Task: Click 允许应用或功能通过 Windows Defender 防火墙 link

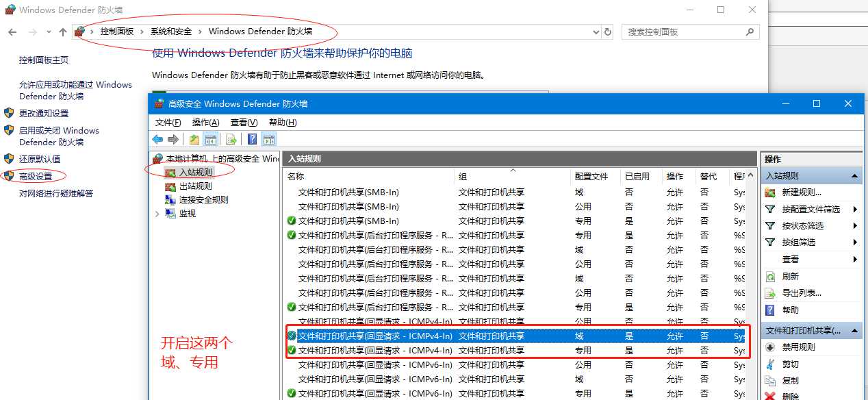Action: click(x=75, y=90)
